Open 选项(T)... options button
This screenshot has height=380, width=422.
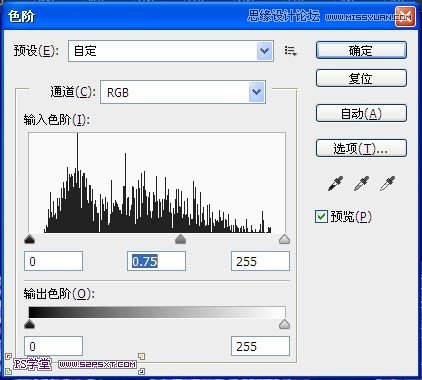(x=361, y=148)
